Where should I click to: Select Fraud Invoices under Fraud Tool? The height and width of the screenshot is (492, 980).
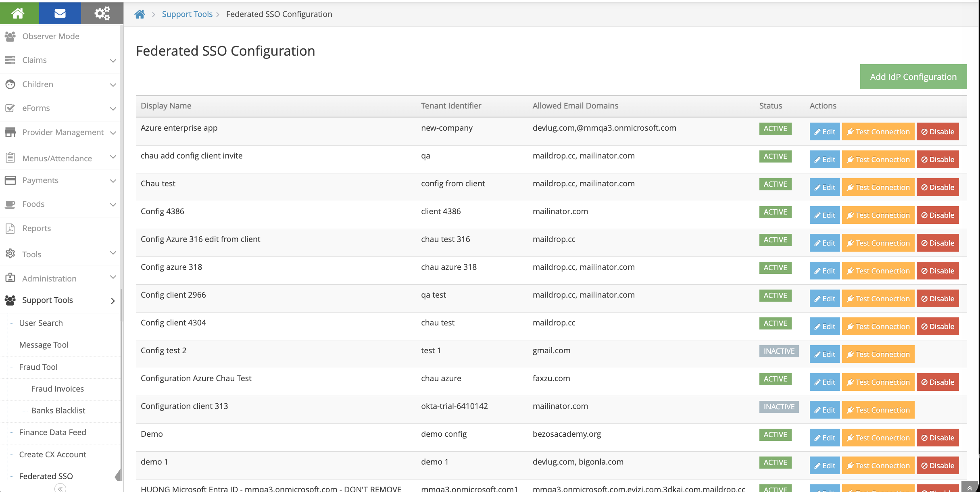point(57,388)
